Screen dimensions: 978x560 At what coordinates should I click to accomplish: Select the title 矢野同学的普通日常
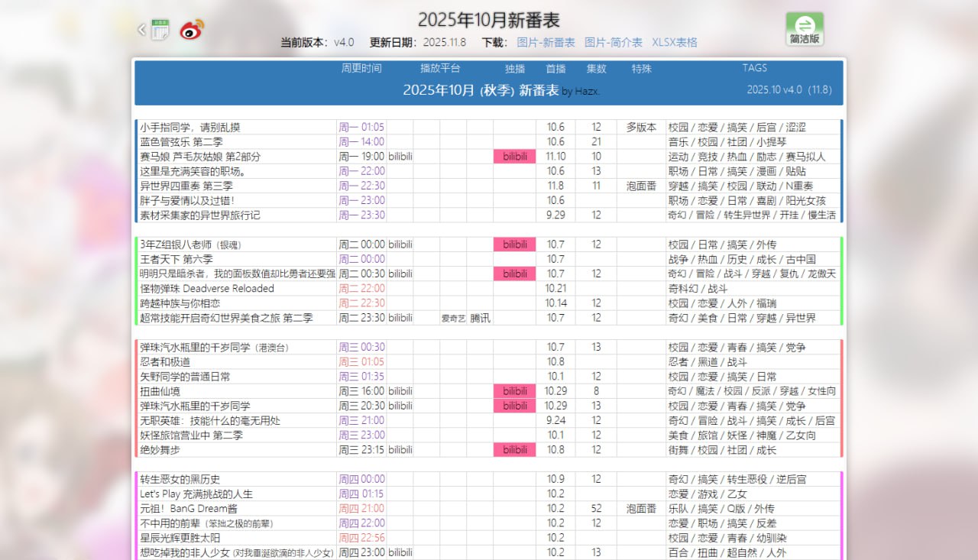click(184, 377)
